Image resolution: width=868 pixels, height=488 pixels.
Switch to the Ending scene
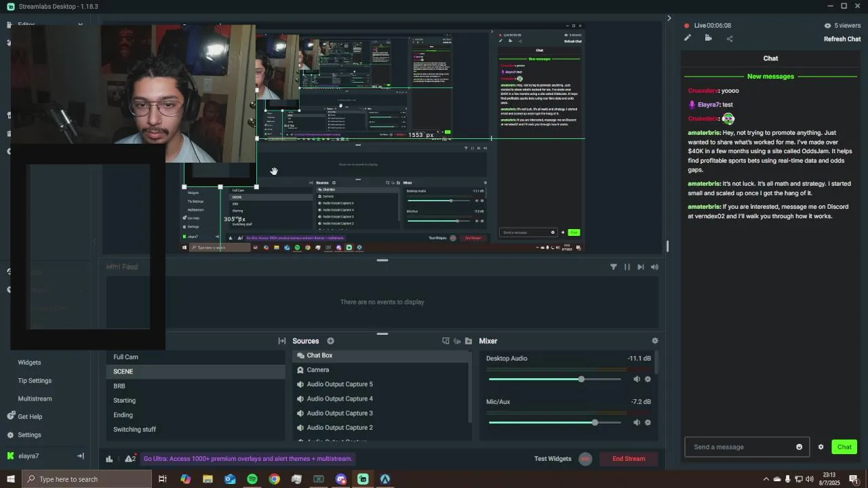(195, 415)
